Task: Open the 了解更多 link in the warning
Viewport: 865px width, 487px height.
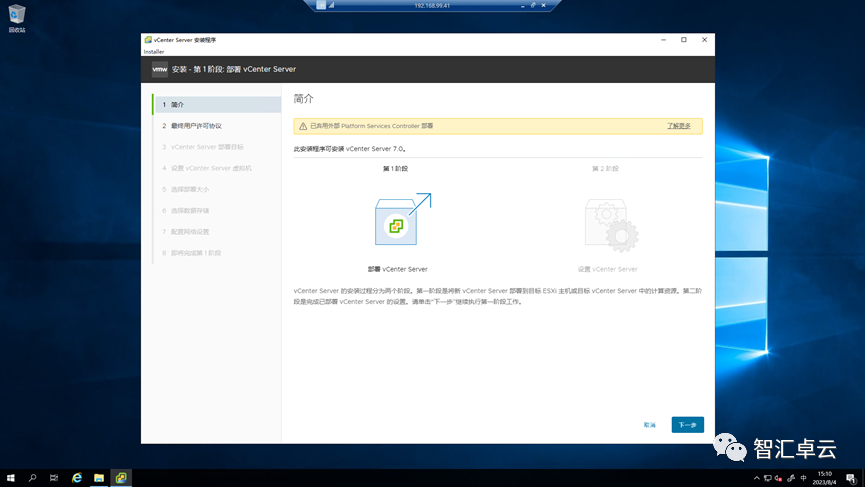Action: [679, 126]
